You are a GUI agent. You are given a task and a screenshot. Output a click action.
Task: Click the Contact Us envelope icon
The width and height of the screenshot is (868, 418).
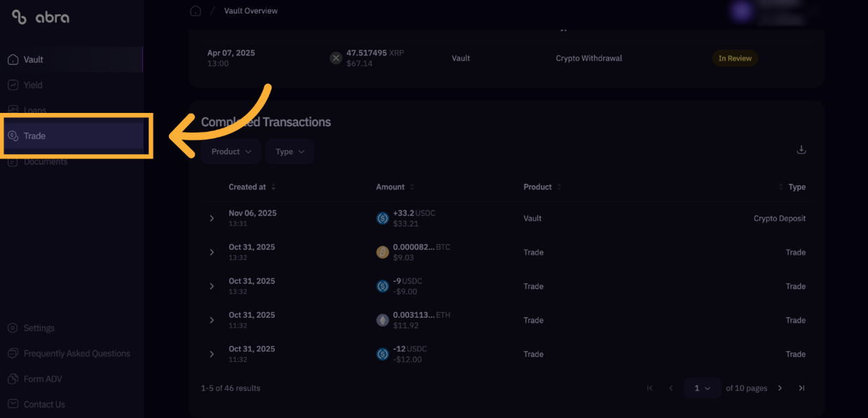(12, 404)
